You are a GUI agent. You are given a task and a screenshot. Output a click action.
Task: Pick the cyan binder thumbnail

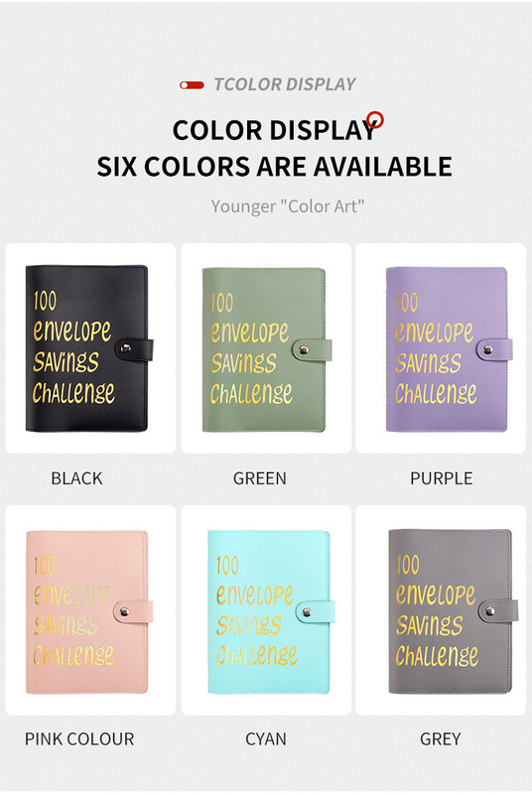tap(271, 611)
